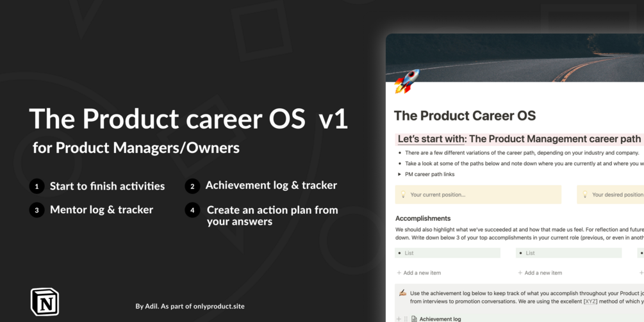Open the Achievement log page link
The image size is (644, 322).
point(440,319)
